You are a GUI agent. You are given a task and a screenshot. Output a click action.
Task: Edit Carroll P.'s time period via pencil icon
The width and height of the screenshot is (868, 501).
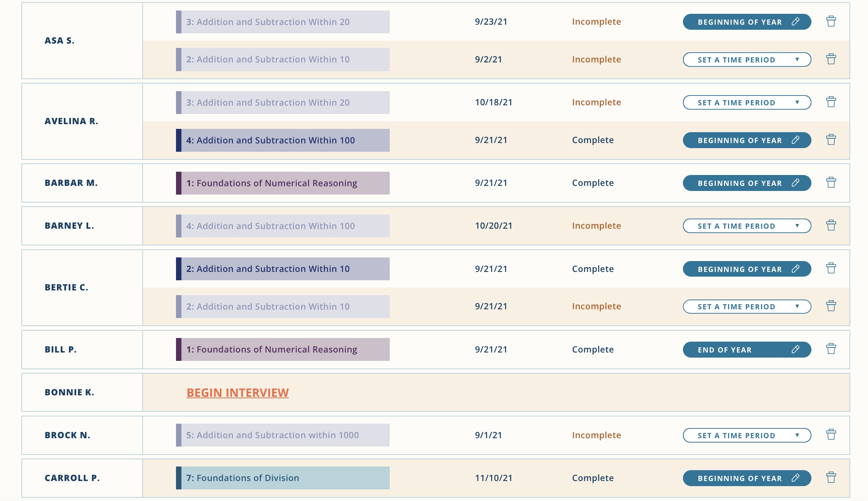(795, 478)
